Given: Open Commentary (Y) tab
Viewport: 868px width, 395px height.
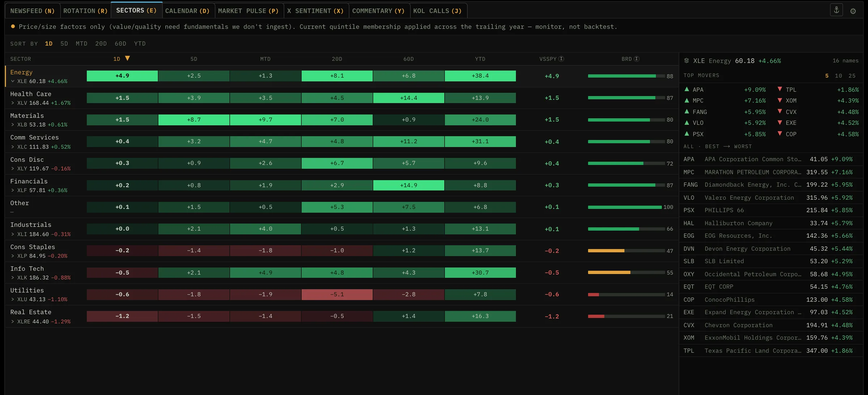Looking at the screenshot, I should [379, 11].
